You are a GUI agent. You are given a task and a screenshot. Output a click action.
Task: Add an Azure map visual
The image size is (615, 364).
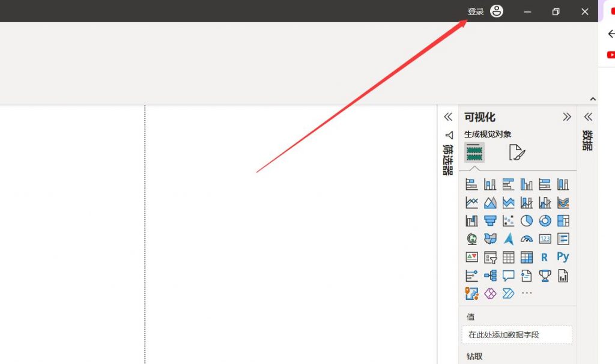point(508,239)
